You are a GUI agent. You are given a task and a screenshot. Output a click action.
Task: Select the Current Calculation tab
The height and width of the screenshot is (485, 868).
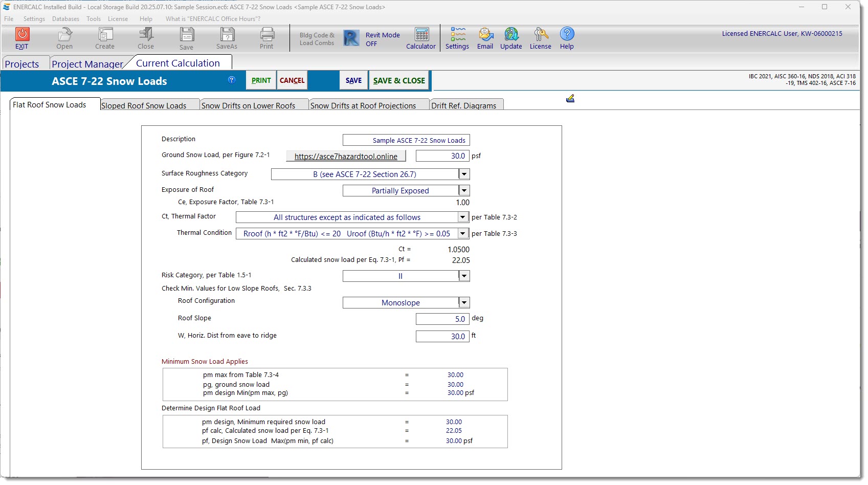178,63
